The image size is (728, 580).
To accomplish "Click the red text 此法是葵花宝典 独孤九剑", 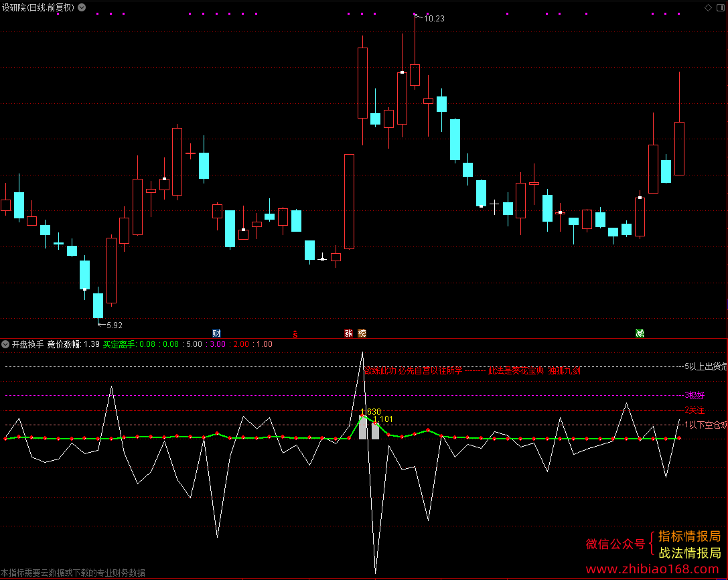I will 534,370.
